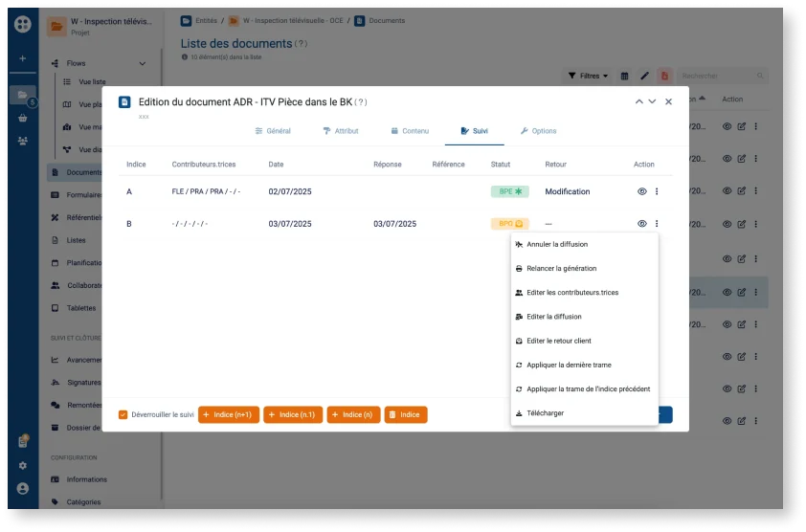Image resolution: width=806 pixels, height=532 pixels.
Task: Click the Rechercher search field
Action: pyautogui.click(x=722, y=77)
